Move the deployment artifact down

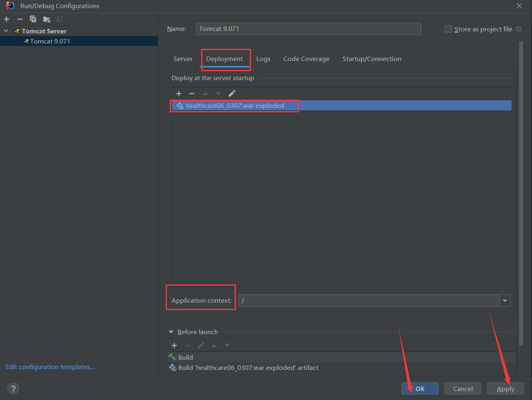coord(218,94)
